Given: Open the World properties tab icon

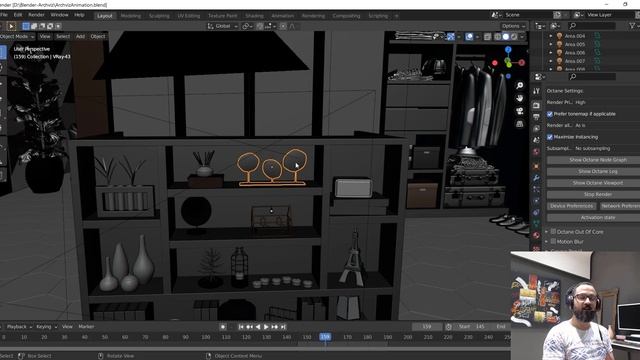Looking at the screenshot, I should [536, 151].
